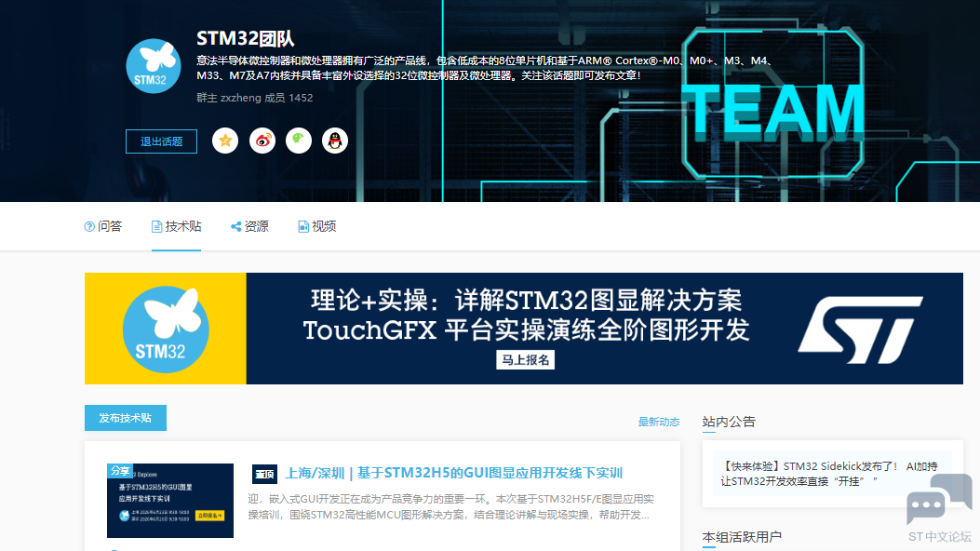
Task: Open the 技术贴 tab
Action: tap(176, 226)
